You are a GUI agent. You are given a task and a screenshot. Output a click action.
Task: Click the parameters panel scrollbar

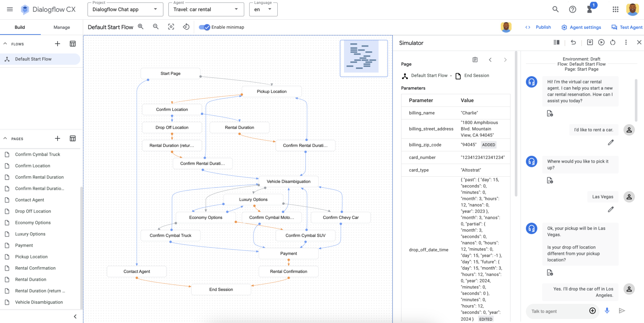516,124
